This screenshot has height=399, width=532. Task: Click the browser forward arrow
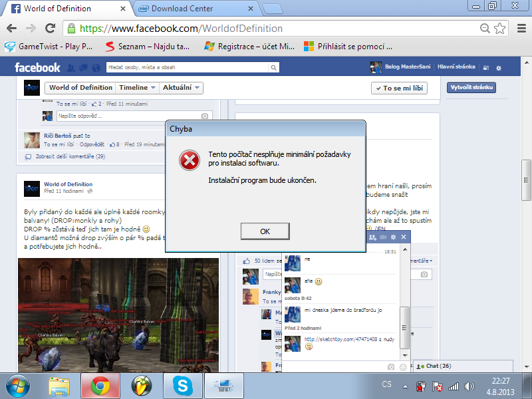(31, 28)
